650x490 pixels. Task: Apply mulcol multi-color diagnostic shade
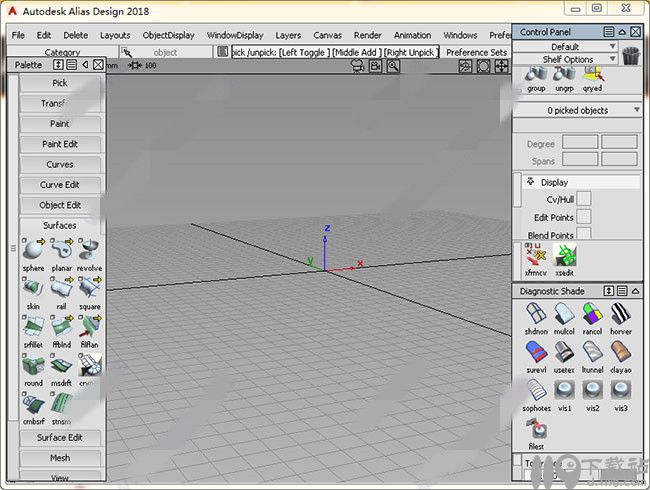click(x=564, y=314)
